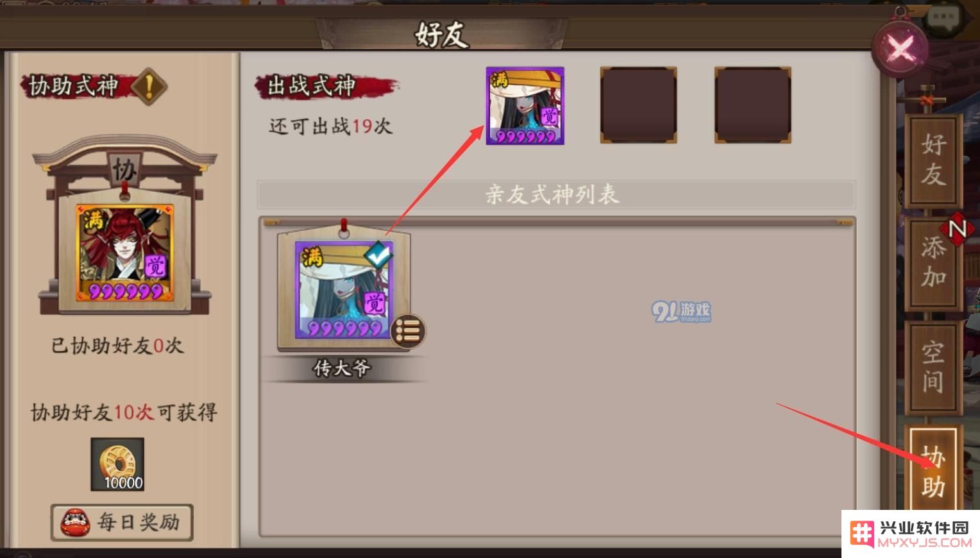The width and height of the screenshot is (980, 558).
Task: Select the 协助 side tab
Action: [933, 471]
